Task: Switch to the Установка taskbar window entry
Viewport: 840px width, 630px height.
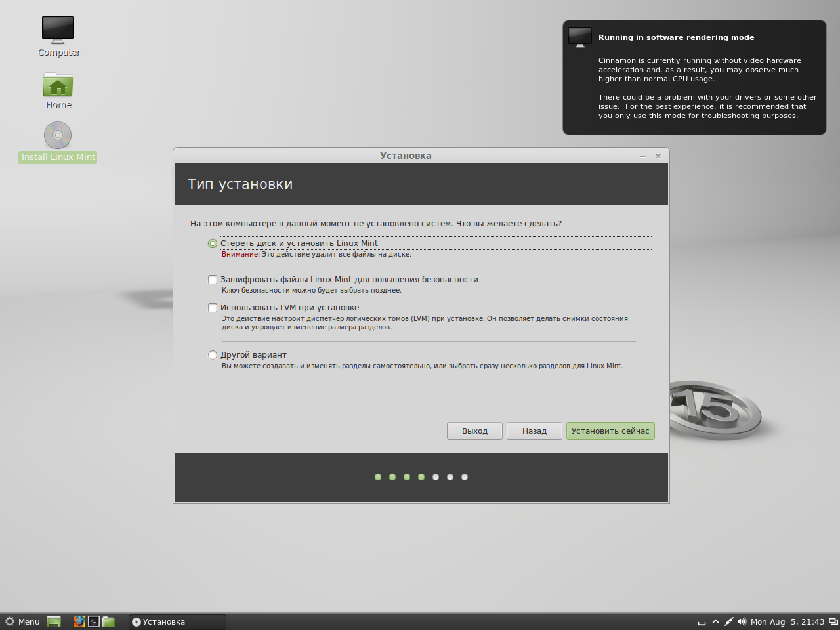Action: [177, 621]
